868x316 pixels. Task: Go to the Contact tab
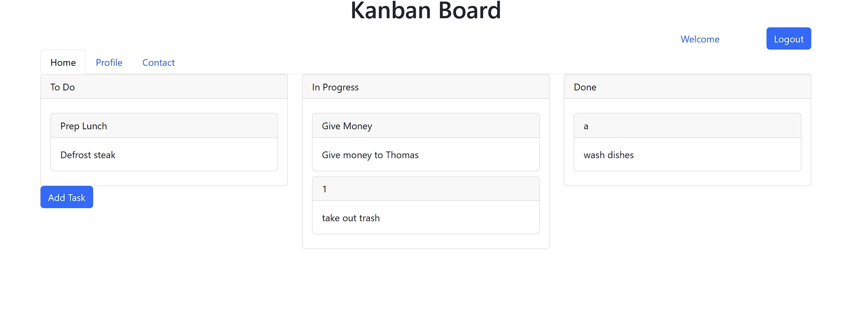tap(158, 63)
